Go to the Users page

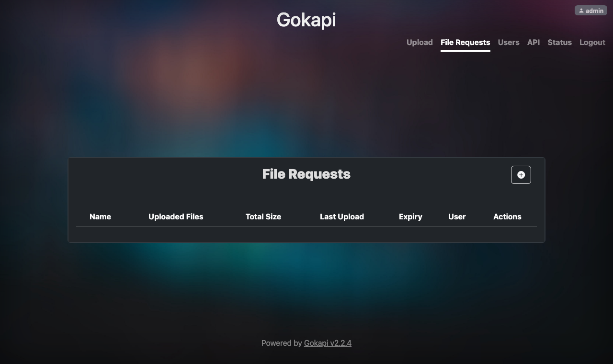pos(509,42)
